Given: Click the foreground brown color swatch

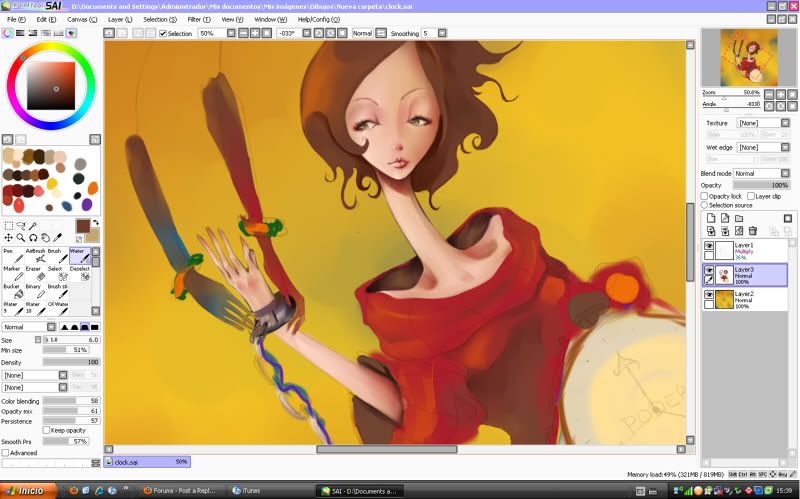Looking at the screenshot, I should coord(83,226).
